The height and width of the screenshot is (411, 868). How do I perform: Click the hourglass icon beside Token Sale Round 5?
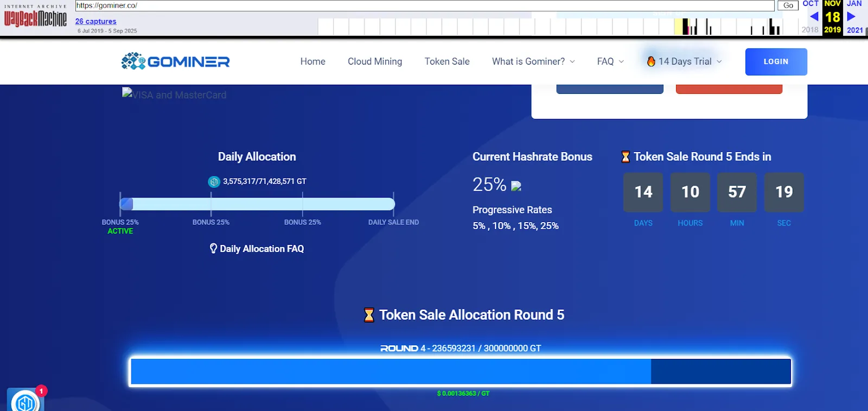626,157
